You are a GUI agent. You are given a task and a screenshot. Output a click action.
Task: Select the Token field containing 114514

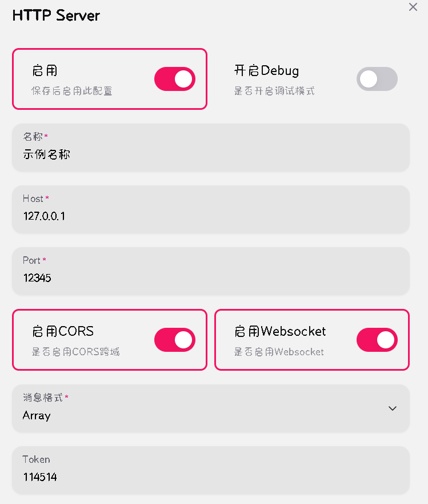210,477
